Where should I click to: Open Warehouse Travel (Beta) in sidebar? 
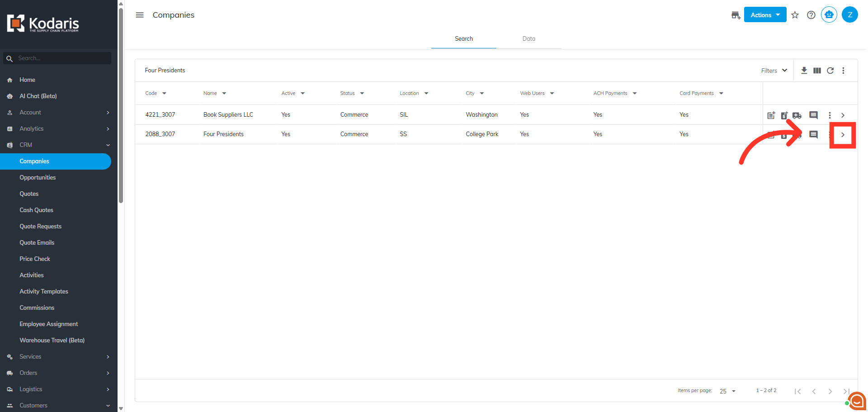pyautogui.click(x=52, y=341)
